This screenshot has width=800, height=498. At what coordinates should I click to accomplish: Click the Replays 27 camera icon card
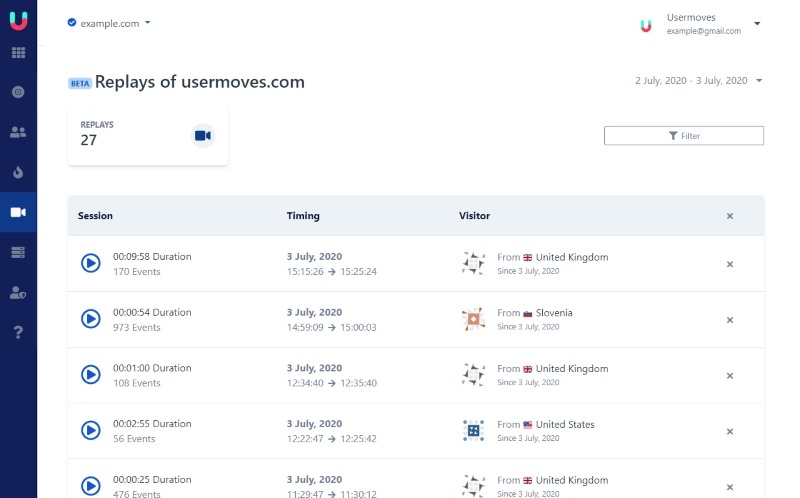point(203,136)
